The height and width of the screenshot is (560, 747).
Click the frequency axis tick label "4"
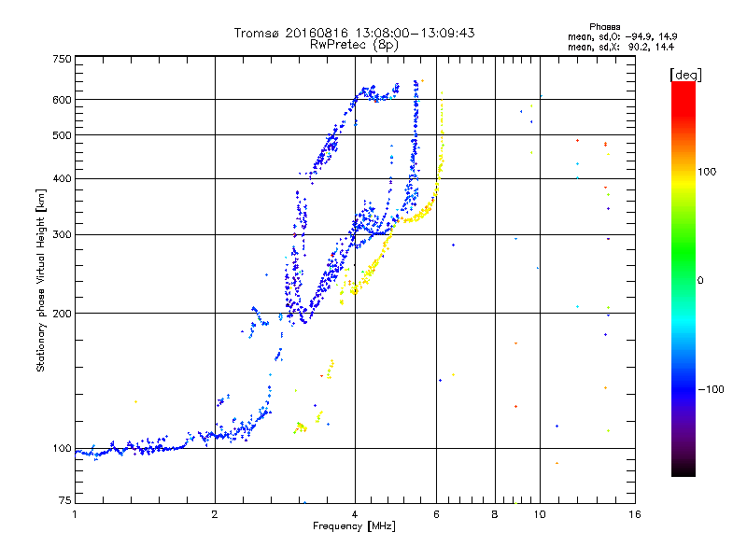tap(355, 514)
